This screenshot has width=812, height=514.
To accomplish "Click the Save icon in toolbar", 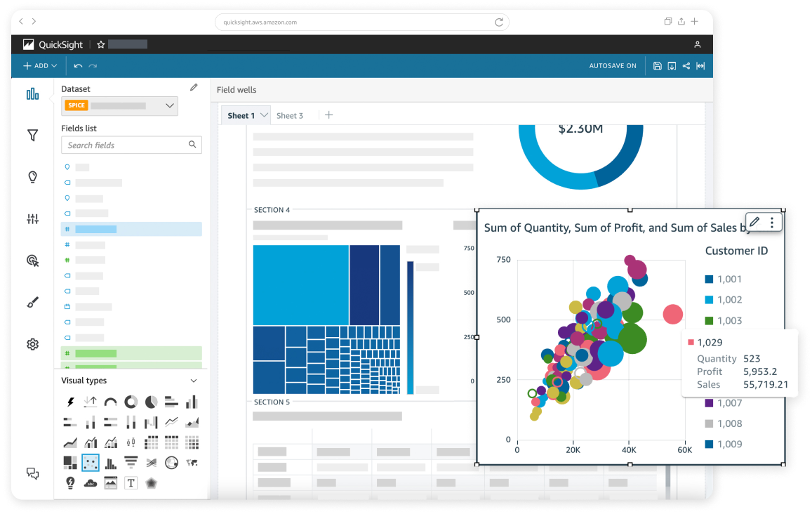I will pyautogui.click(x=658, y=65).
